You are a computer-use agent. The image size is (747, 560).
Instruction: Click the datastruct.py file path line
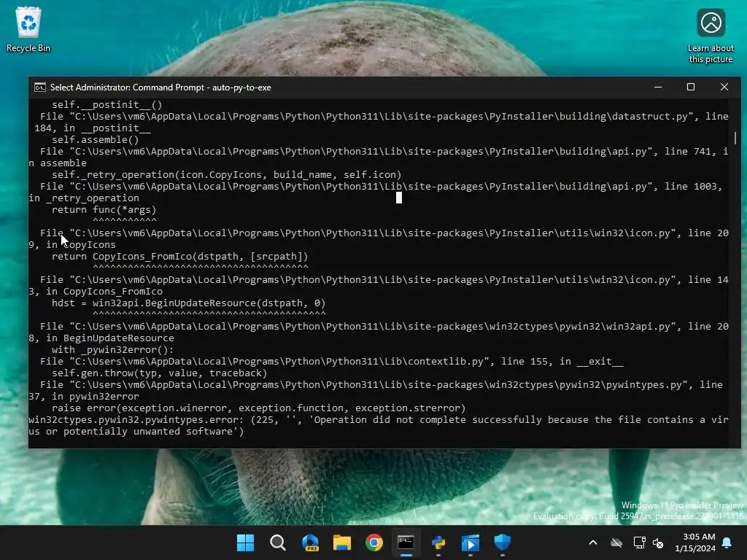379,122
